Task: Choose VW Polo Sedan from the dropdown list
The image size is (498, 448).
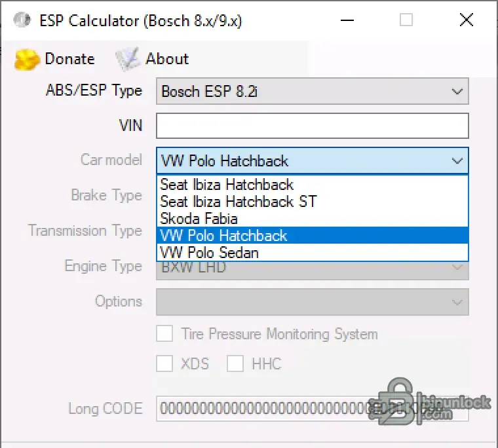Action: [x=313, y=253]
